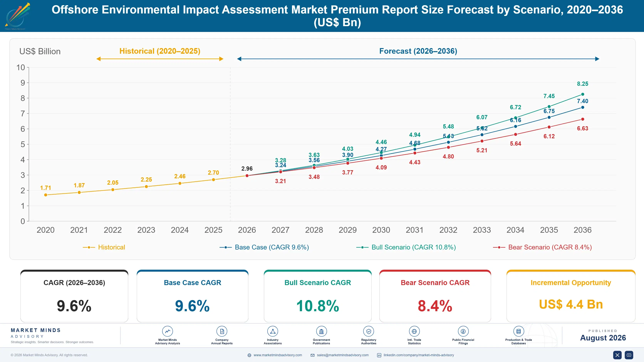Screen dimensions: 644x362
Task: Open the X social media icon
Action: tap(617, 355)
